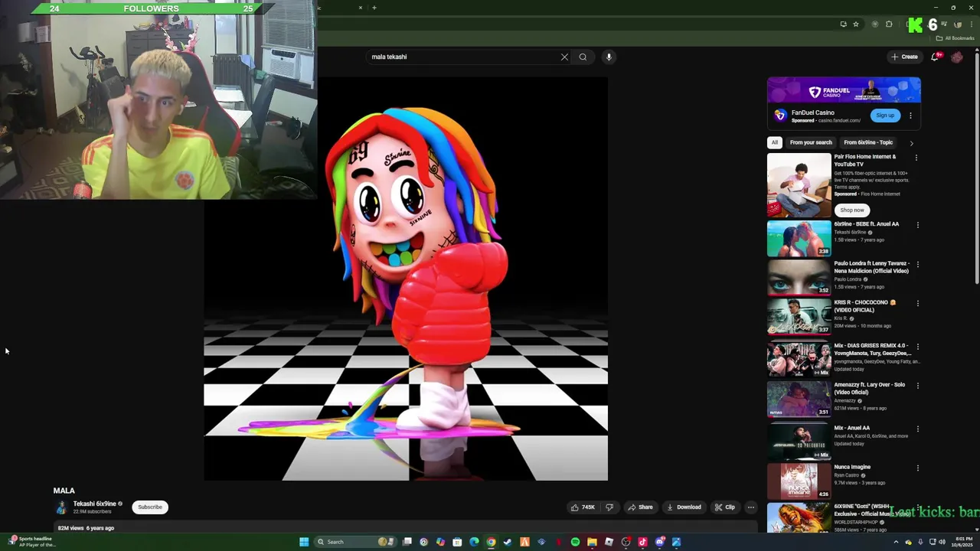This screenshot has height=551, width=980.
Task: Open more actions menu under the video
Action: coord(751,507)
